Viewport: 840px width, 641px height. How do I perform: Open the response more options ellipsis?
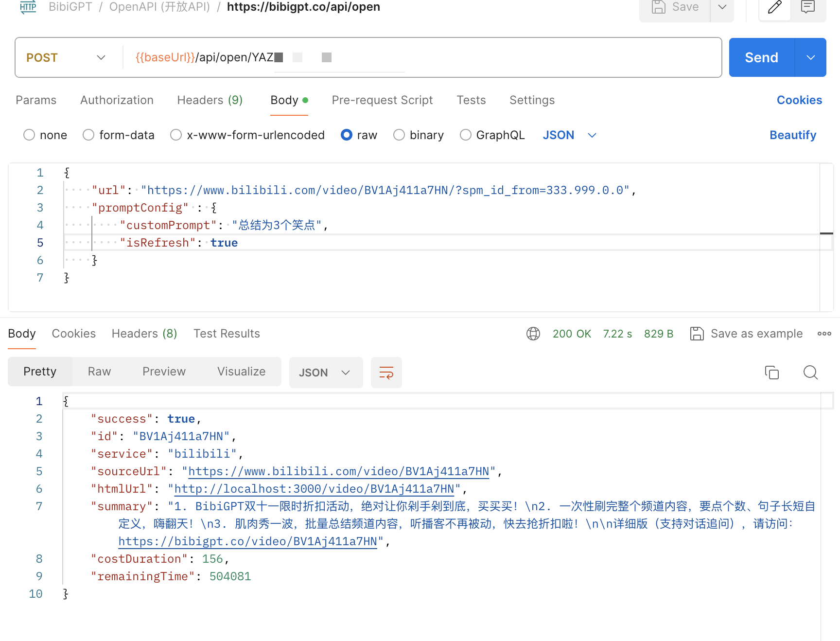(x=824, y=334)
